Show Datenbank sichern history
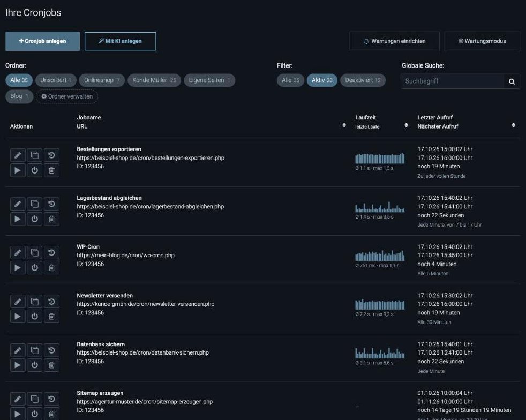The height and width of the screenshot is (420, 526). point(51,350)
